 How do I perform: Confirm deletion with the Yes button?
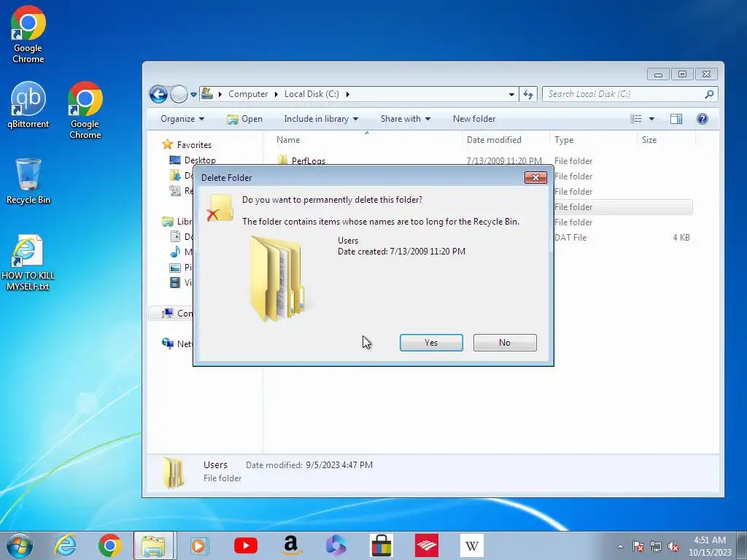coord(431,343)
